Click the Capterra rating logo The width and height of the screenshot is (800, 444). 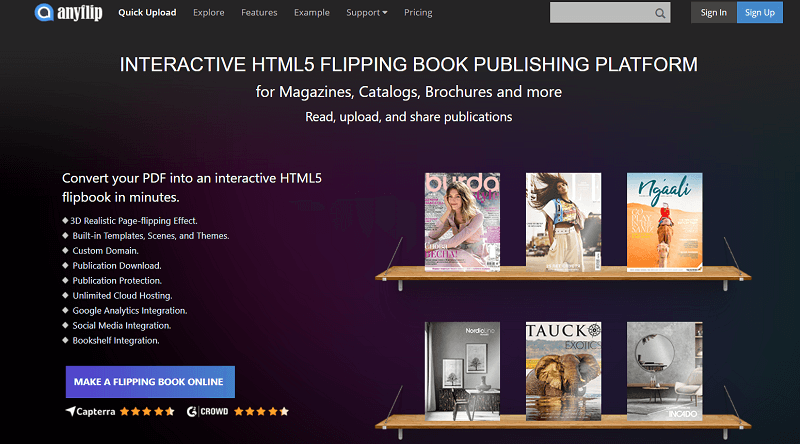tap(90, 411)
